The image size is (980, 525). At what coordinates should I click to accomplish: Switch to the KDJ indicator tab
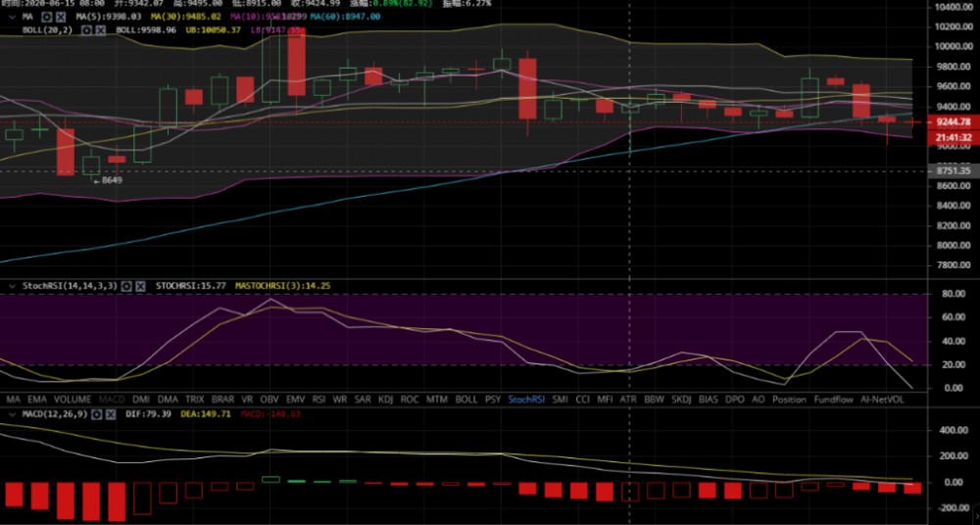[385, 400]
